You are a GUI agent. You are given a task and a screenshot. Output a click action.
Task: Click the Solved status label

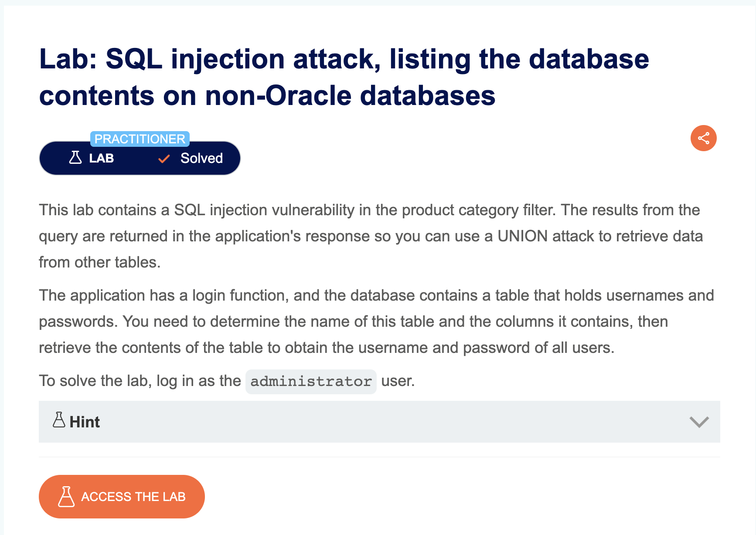[201, 158]
